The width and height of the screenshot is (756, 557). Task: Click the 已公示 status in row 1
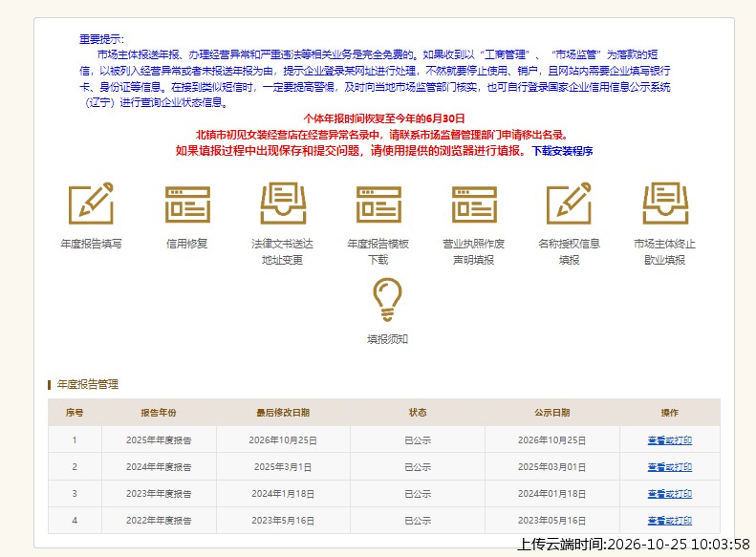(x=418, y=439)
